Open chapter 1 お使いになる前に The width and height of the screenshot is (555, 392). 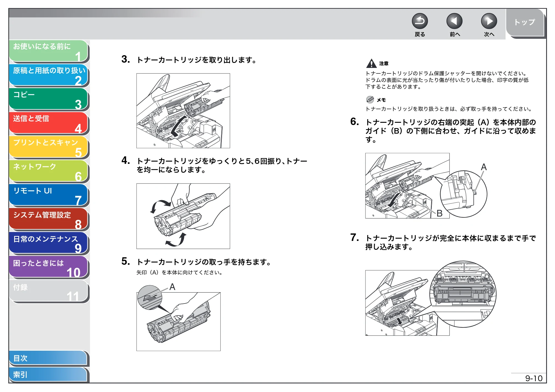pyautogui.click(x=49, y=51)
